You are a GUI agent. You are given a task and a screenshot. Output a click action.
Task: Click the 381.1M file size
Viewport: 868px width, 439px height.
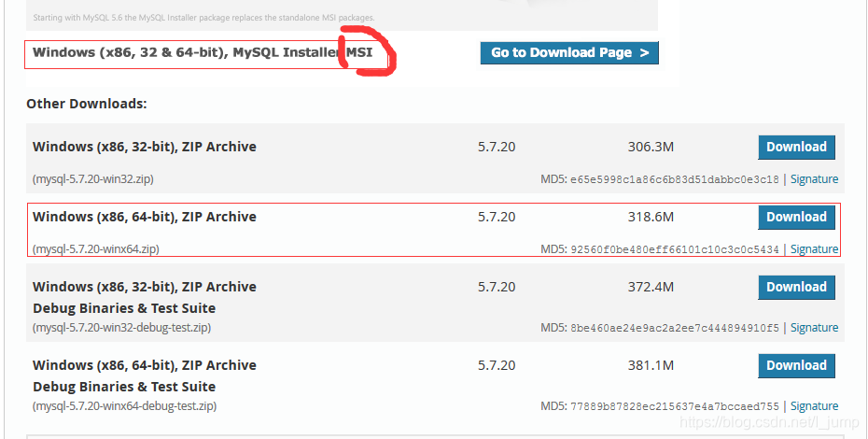(x=651, y=365)
